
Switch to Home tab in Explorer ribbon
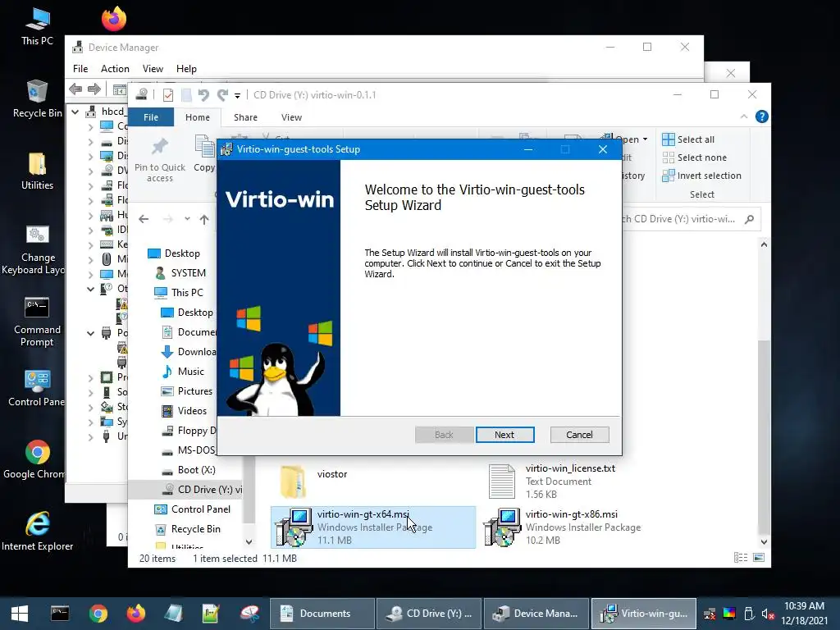(198, 117)
